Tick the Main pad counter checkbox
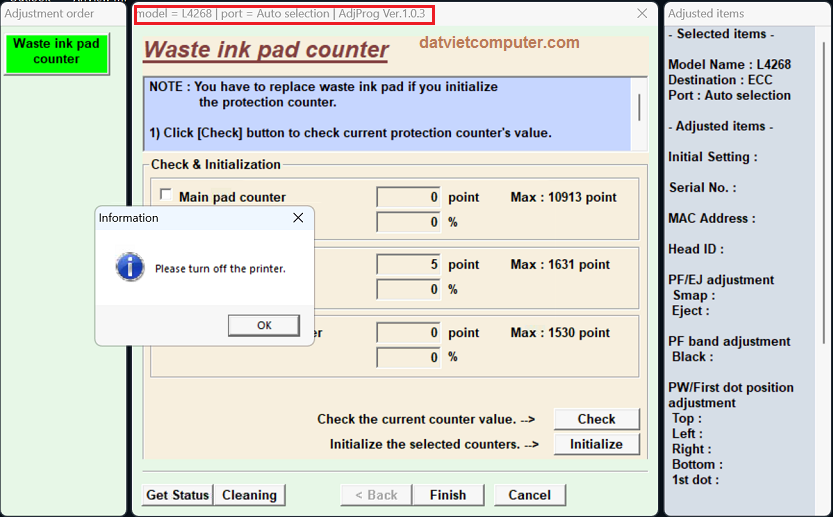Viewport: 833px width, 517px height. [166, 195]
